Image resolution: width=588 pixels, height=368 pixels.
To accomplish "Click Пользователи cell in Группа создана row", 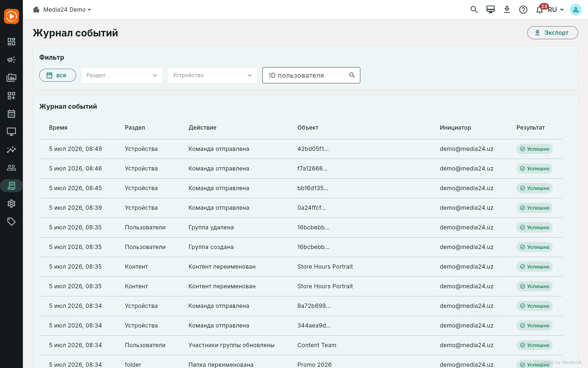I will pos(145,247).
